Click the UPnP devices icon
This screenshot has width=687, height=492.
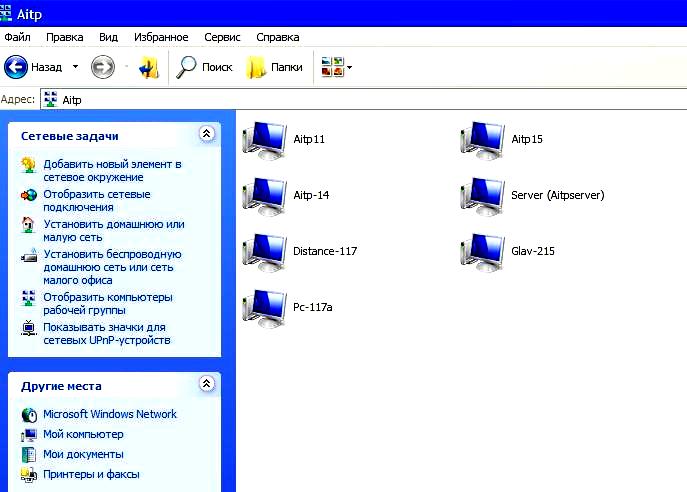[28, 328]
